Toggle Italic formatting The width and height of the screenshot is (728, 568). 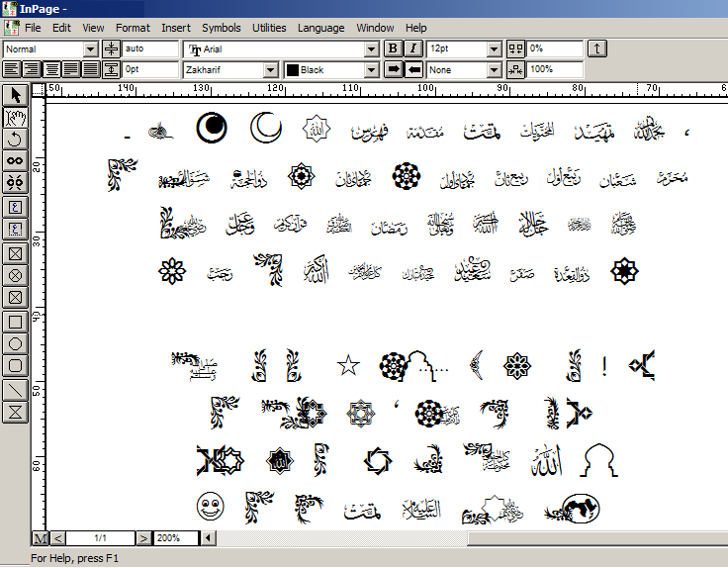[411, 48]
